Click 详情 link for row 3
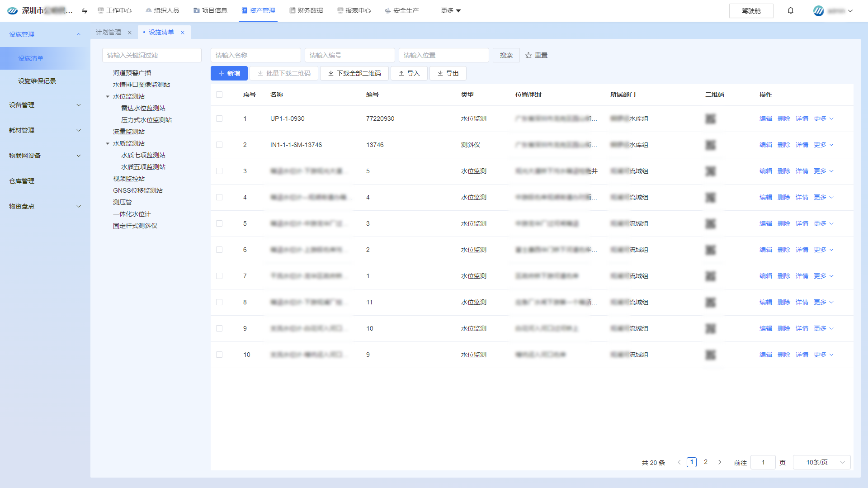The height and width of the screenshot is (488, 868). point(802,171)
